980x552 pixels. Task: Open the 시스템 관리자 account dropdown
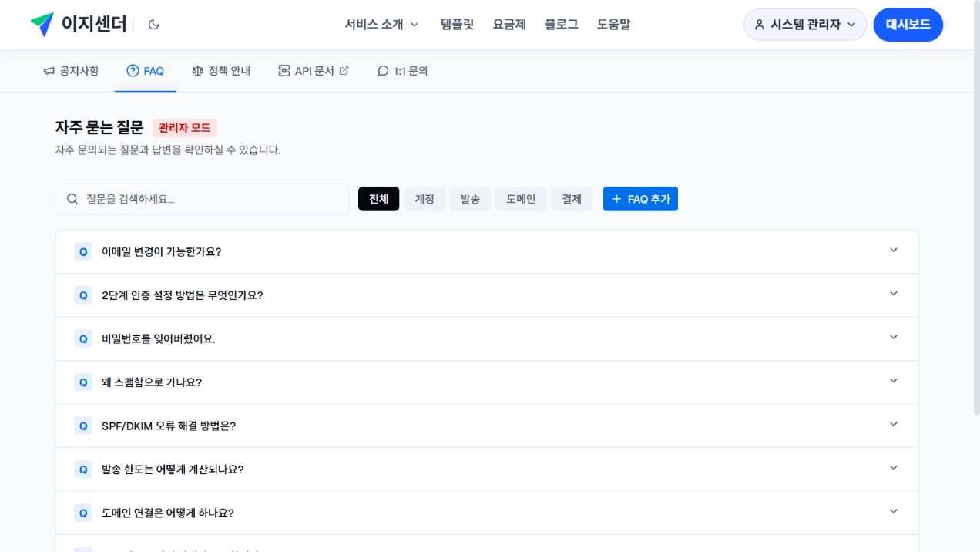click(805, 25)
